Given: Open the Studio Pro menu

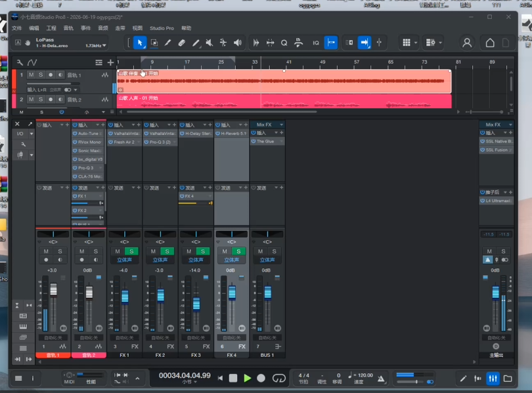Looking at the screenshot, I should (162, 28).
